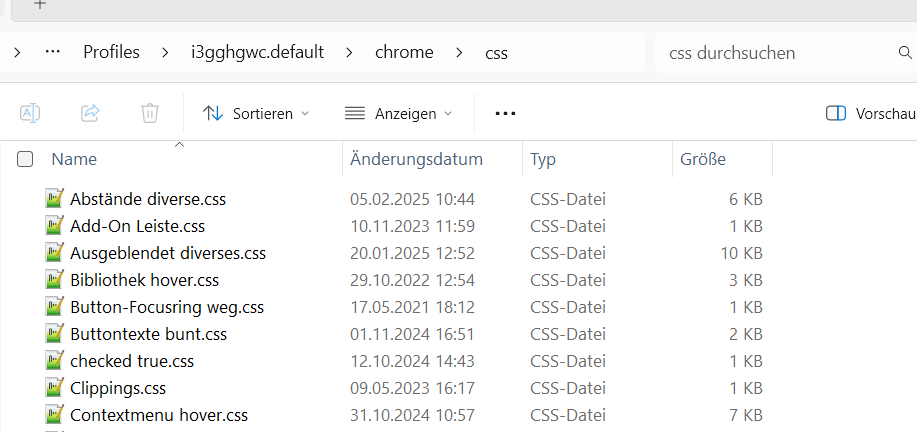Go to the i3gghgwc.default folder breadcrumb
This screenshot has height=432, width=917.
pos(257,52)
